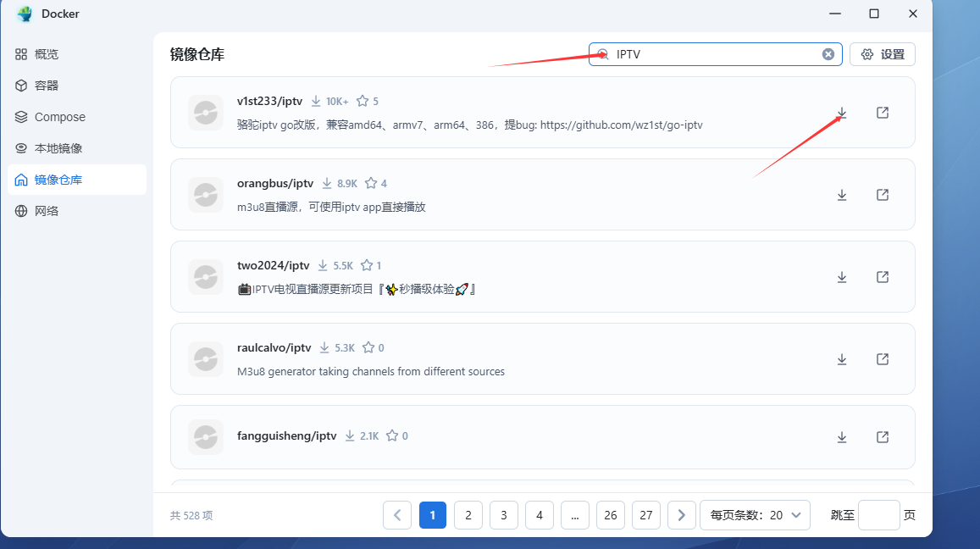The height and width of the screenshot is (549, 980).
Task: Jump to page 4
Action: tap(540, 515)
